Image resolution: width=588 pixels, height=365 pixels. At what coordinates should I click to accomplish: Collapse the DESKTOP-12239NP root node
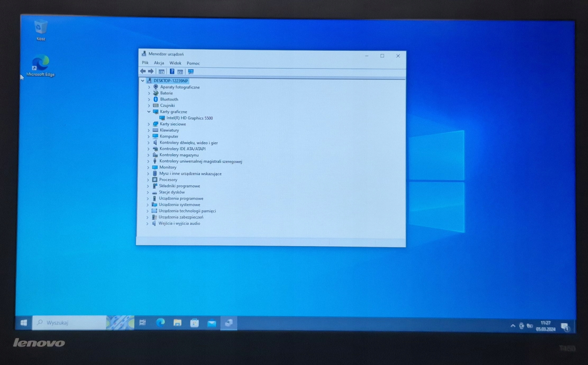coord(143,81)
